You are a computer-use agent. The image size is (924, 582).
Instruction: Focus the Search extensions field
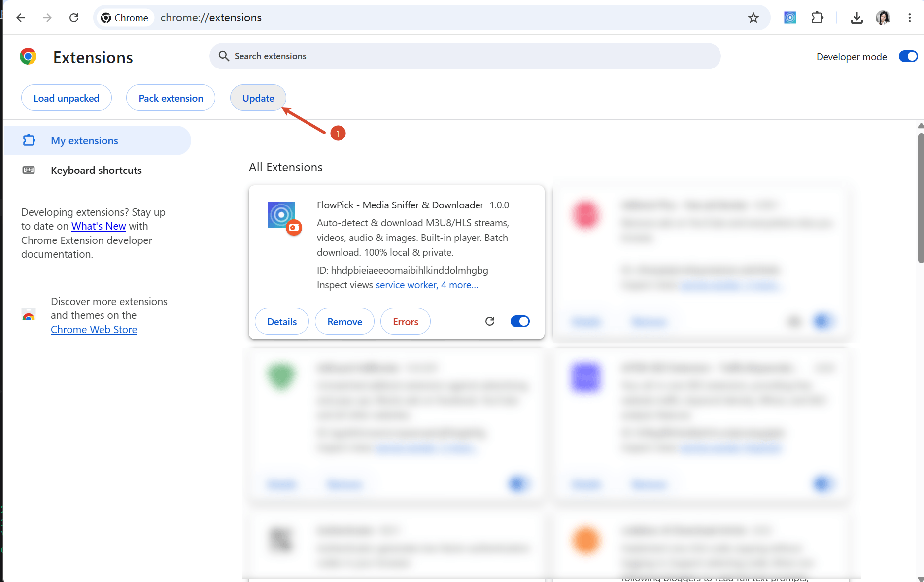(x=465, y=56)
